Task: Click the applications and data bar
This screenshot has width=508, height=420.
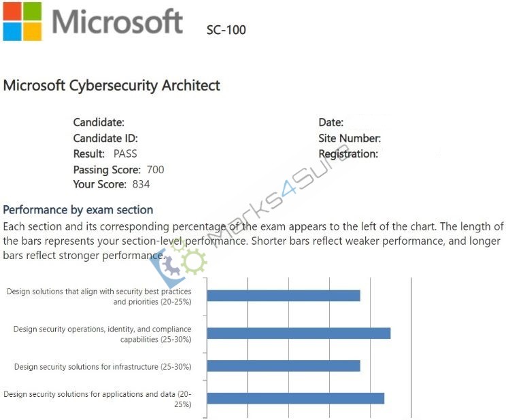Action: (x=295, y=398)
